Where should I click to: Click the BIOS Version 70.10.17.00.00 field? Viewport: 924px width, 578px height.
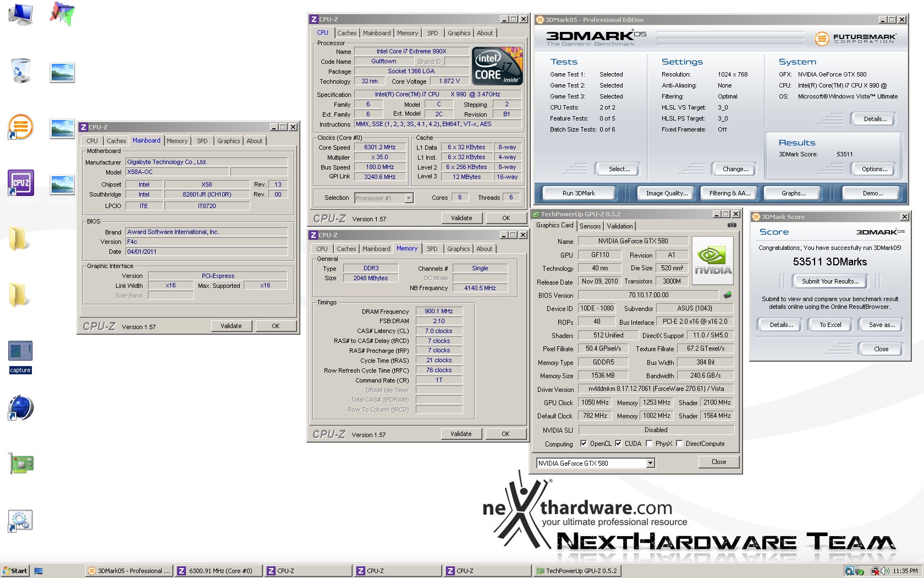click(648, 295)
